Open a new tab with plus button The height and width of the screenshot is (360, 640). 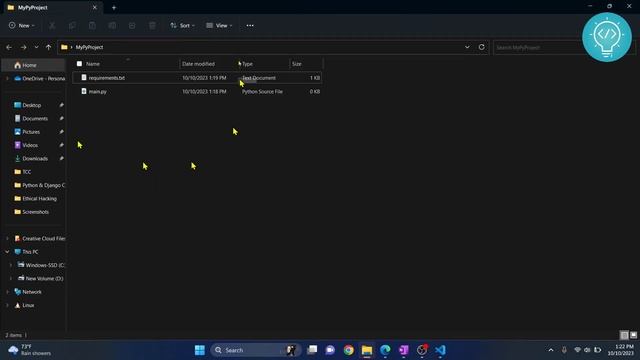(114, 7)
